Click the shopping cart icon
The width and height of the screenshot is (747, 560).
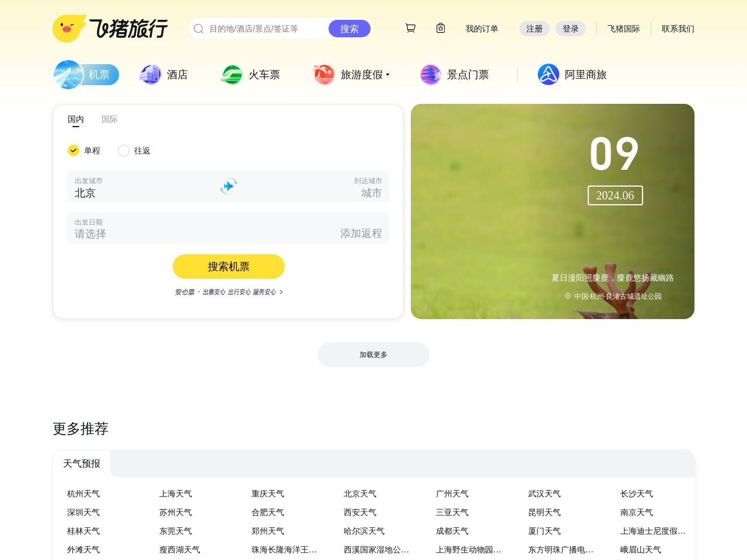(410, 28)
